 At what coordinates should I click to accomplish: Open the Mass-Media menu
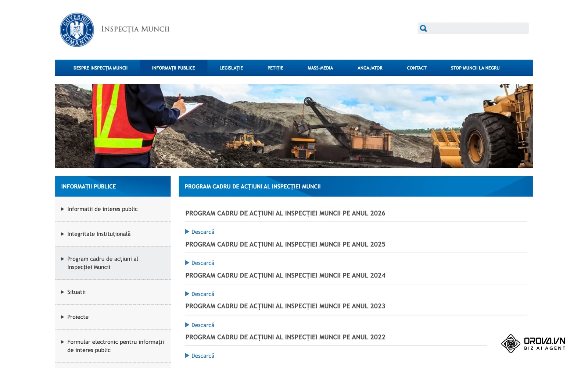click(x=320, y=68)
